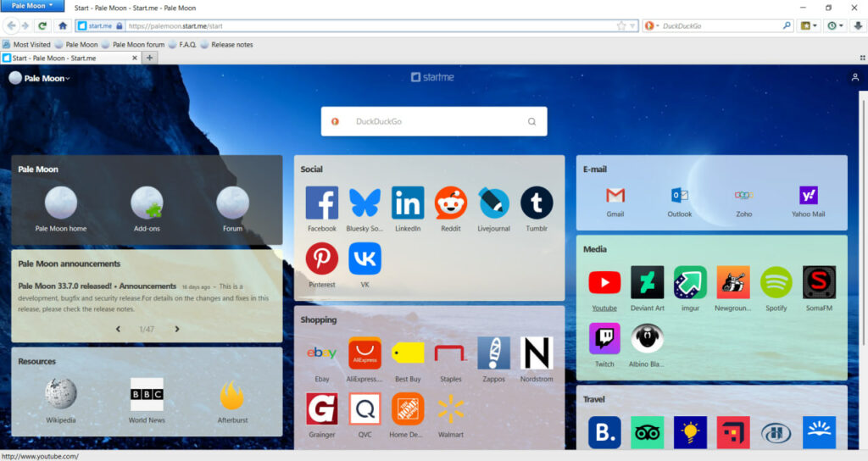Open the Outlook mail shortcut

tap(679, 195)
